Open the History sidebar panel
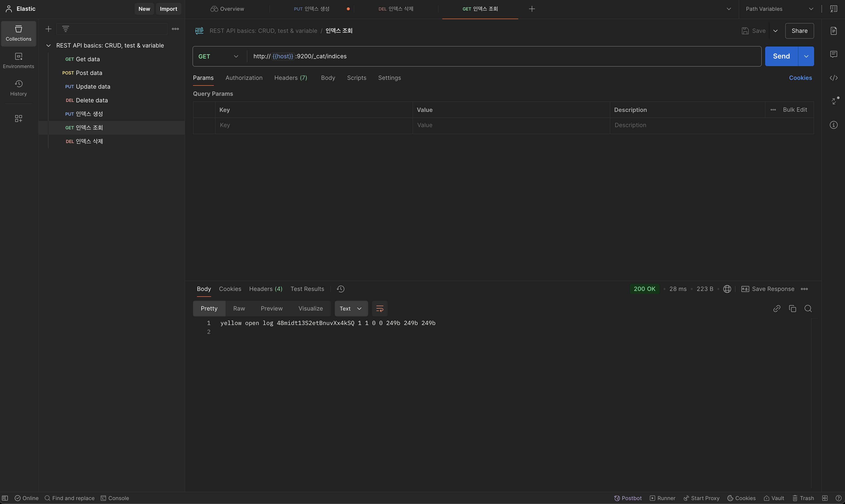Viewport: 845px width, 504px height. (18, 88)
